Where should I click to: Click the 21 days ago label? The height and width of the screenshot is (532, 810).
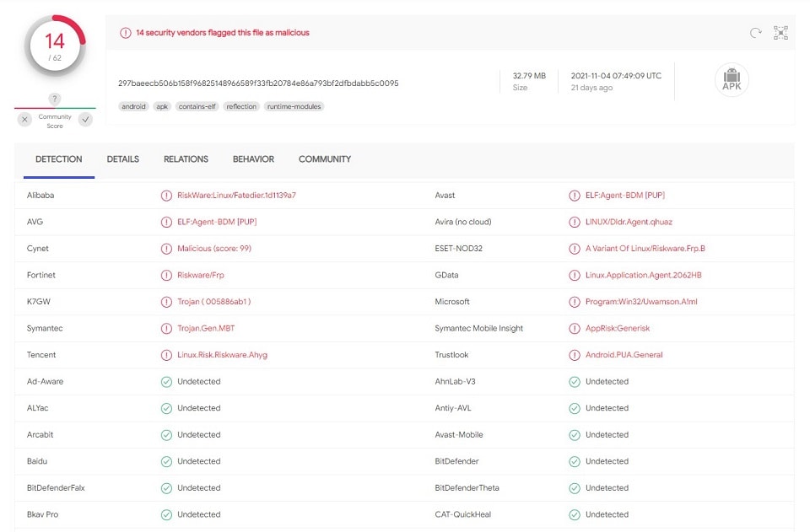click(591, 88)
